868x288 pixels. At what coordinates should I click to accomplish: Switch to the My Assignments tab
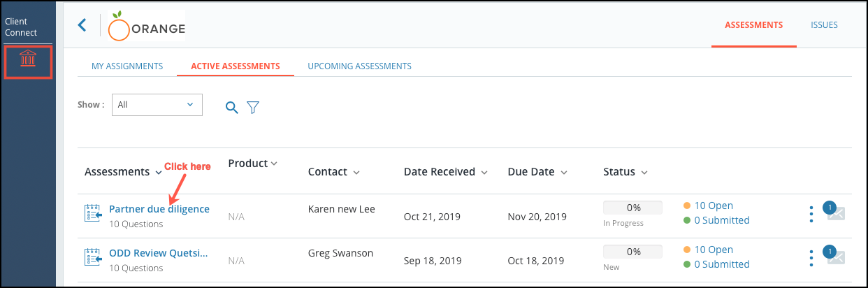coord(127,66)
